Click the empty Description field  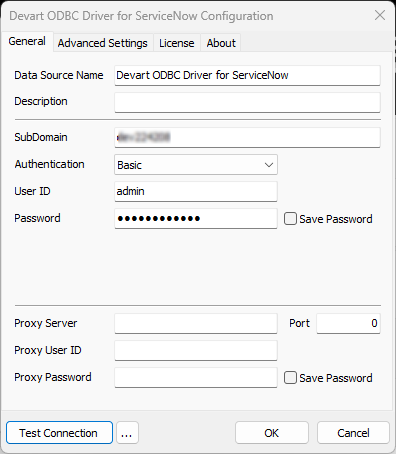tap(247, 102)
